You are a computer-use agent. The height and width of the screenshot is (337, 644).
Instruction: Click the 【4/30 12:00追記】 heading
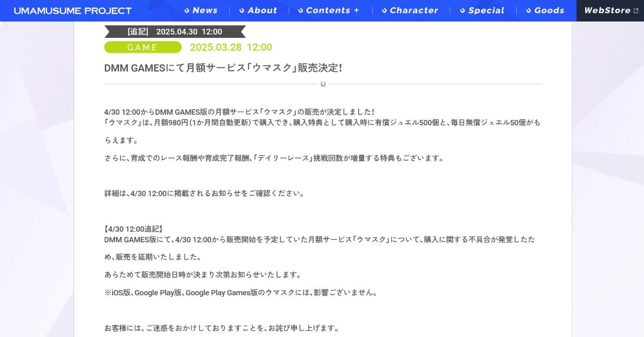click(134, 229)
